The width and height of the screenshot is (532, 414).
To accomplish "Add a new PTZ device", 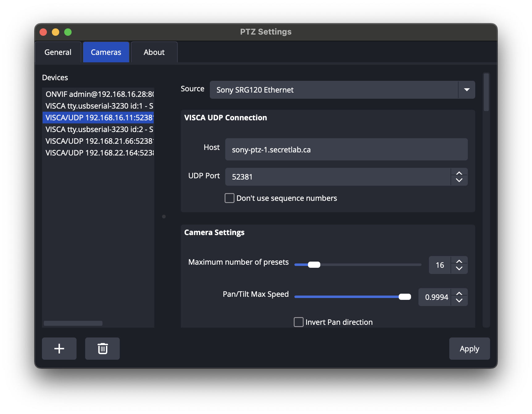I will click(x=59, y=349).
